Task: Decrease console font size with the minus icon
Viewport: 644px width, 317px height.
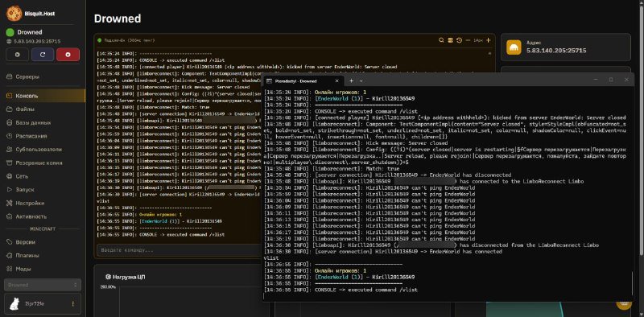Action: 468,40
